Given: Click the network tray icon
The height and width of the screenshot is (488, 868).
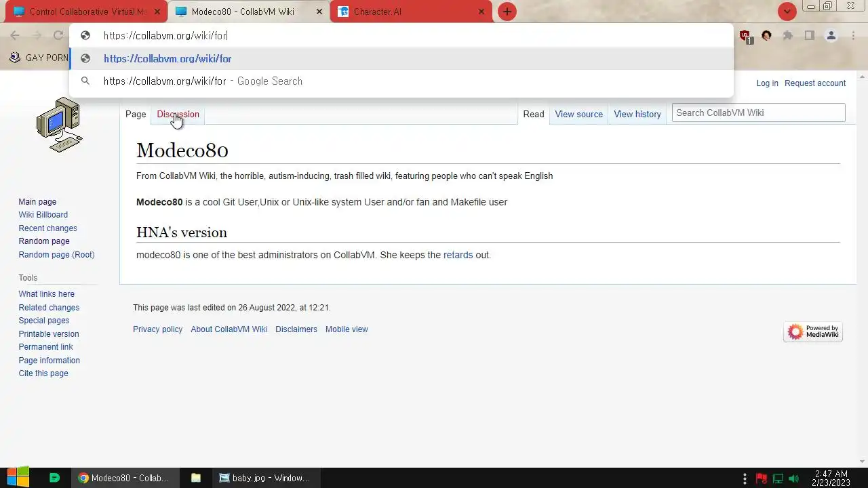Looking at the screenshot, I should [778, 479].
